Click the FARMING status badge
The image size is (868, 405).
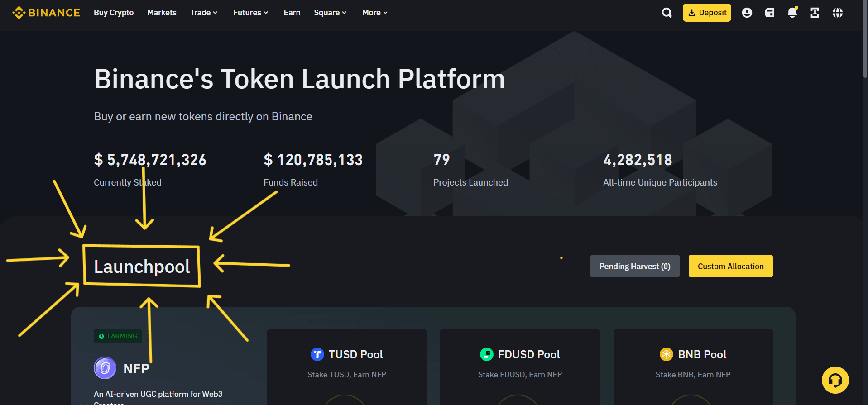tap(118, 336)
